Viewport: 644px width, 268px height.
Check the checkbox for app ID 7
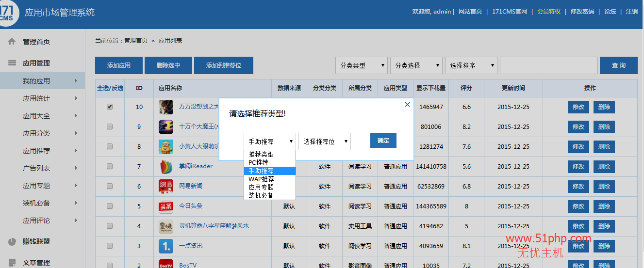(x=110, y=166)
